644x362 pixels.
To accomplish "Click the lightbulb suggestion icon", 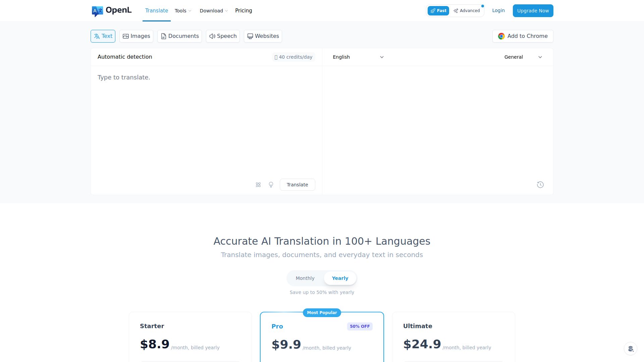I will (271, 185).
